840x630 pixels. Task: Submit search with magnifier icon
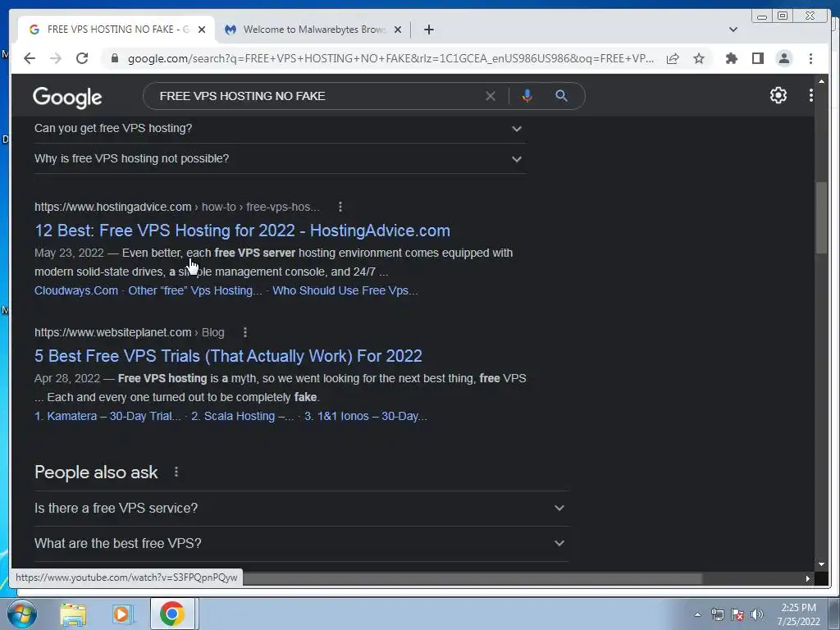coord(561,96)
